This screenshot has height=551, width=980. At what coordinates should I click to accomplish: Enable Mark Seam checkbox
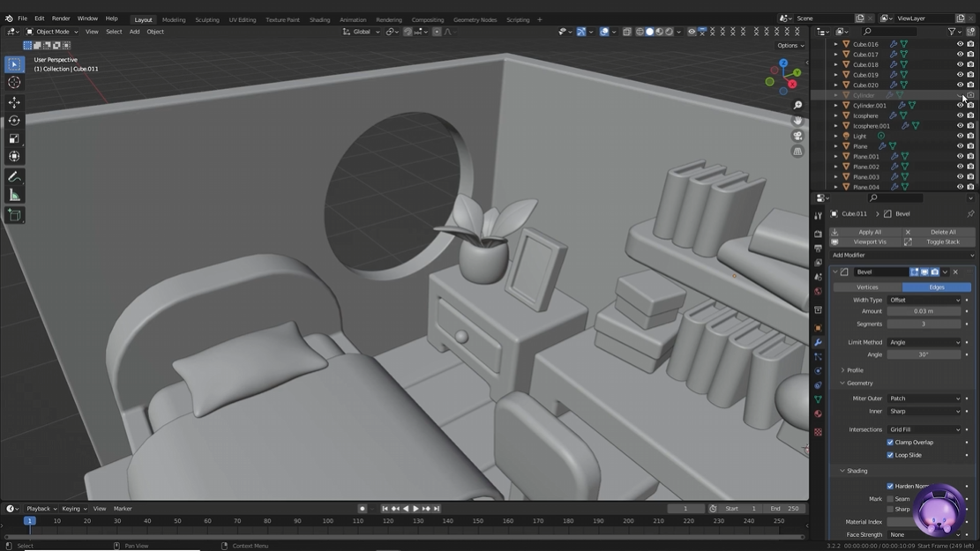pyautogui.click(x=890, y=498)
